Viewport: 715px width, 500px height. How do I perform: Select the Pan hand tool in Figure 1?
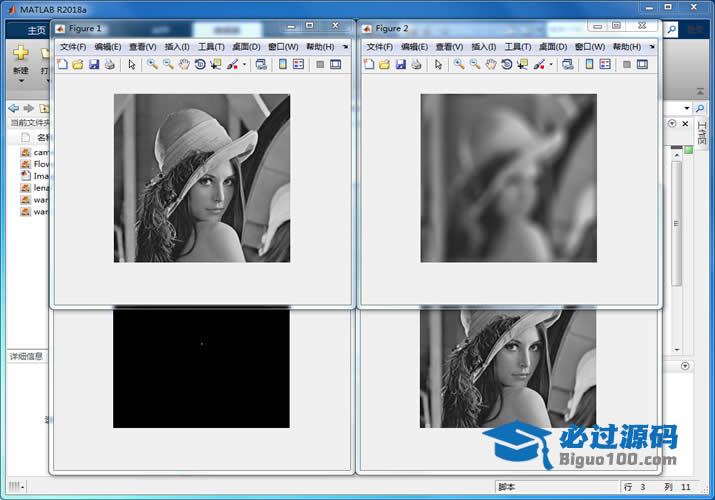coord(184,64)
